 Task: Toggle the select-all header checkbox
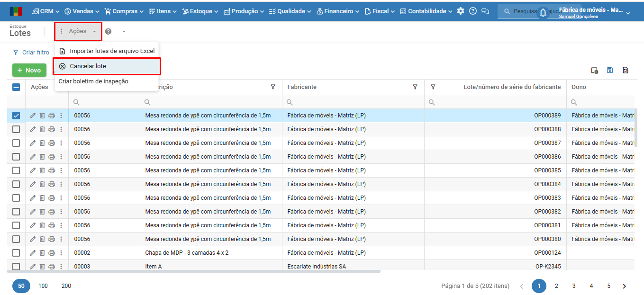(x=16, y=87)
